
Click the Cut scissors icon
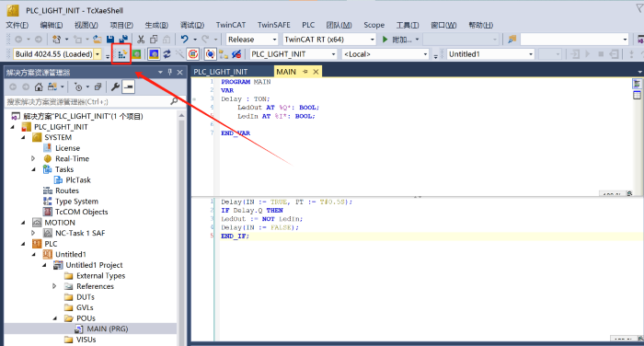(141, 40)
